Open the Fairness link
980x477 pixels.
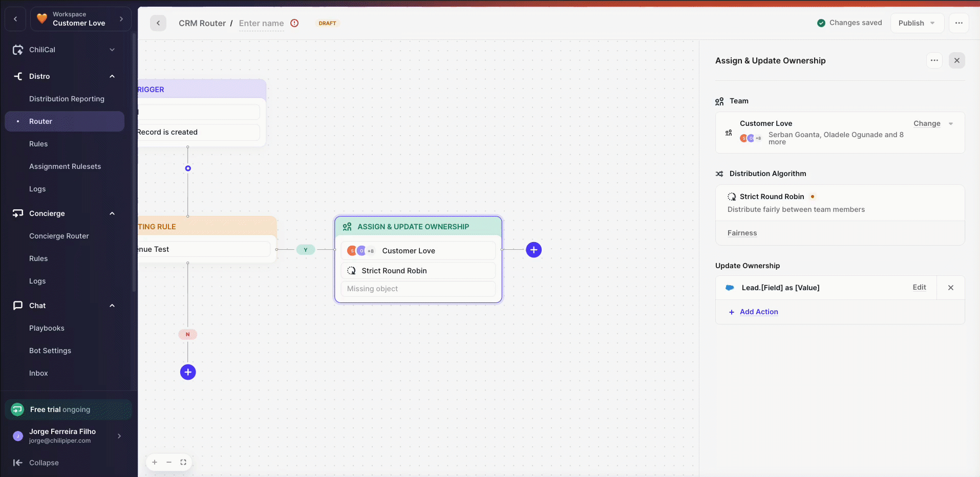(742, 233)
